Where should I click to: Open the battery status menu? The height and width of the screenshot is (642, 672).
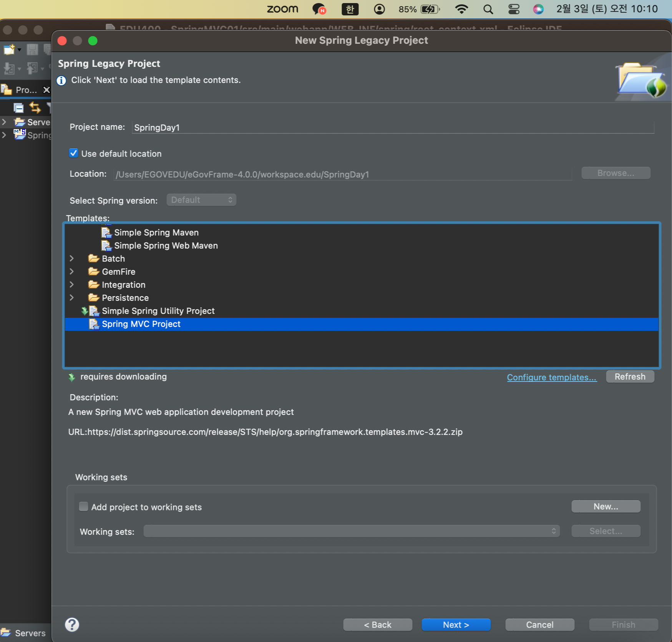419,9
